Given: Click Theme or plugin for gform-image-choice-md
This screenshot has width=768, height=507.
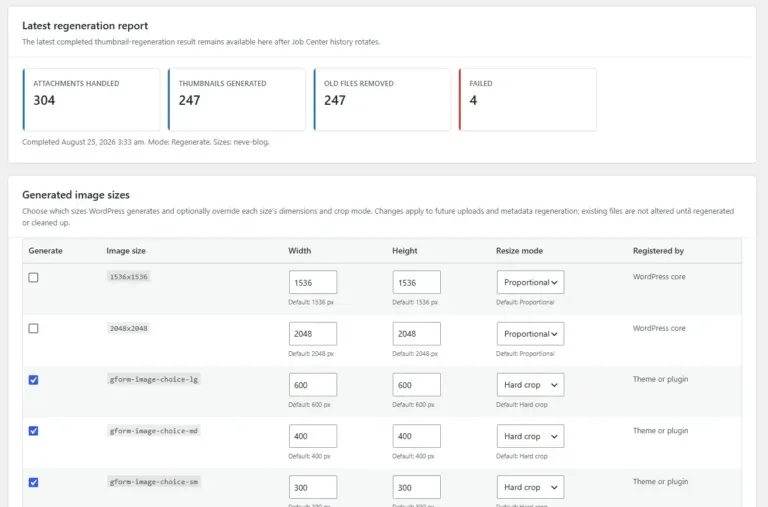Looking at the screenshot, I should [660, 431].
